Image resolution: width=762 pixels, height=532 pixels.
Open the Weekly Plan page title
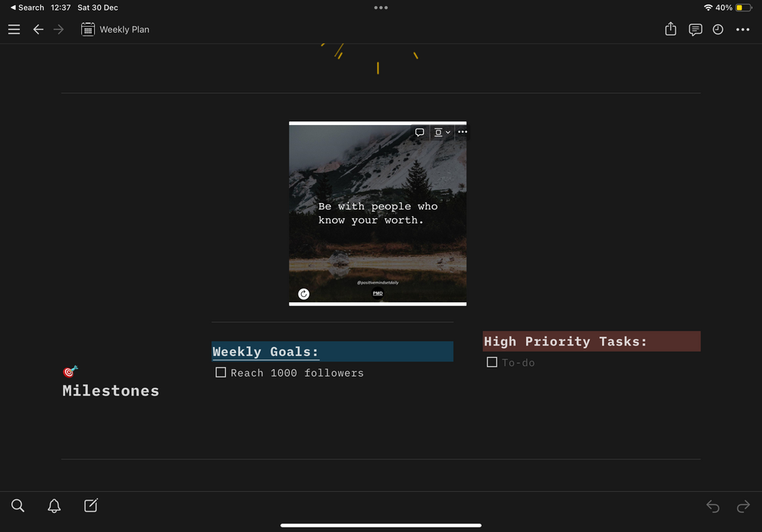[x=124, y=30]
